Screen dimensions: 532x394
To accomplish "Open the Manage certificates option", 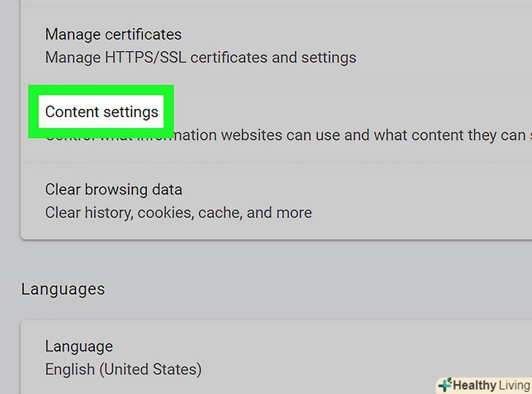I will [113, 34].
